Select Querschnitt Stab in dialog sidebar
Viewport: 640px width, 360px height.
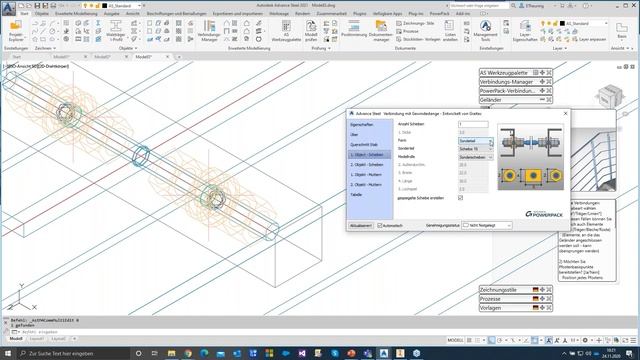(x=364, y=144)
